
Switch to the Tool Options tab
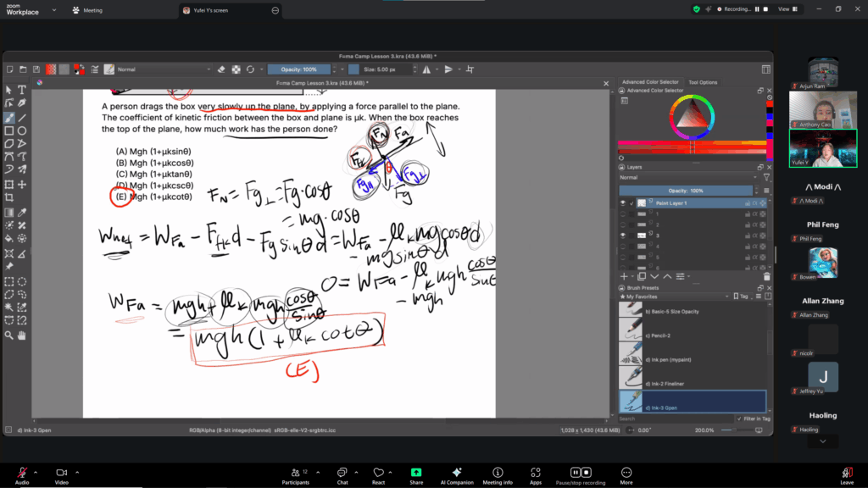coord(703,82)
